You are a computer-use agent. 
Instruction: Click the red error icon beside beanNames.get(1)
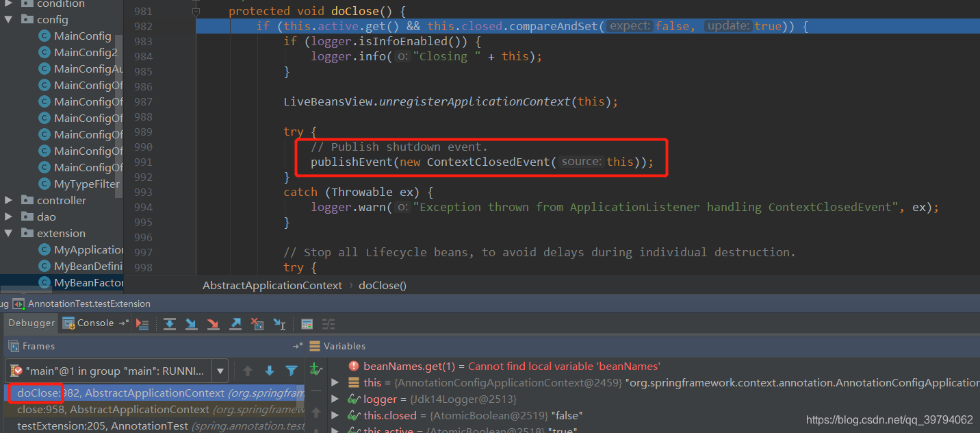(354, 367)
